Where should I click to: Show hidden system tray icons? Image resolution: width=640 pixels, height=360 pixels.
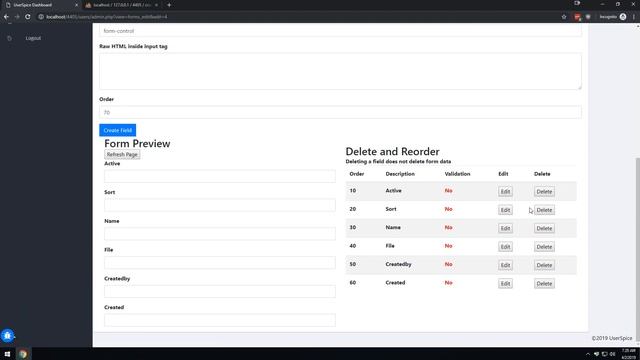point(588,354)
